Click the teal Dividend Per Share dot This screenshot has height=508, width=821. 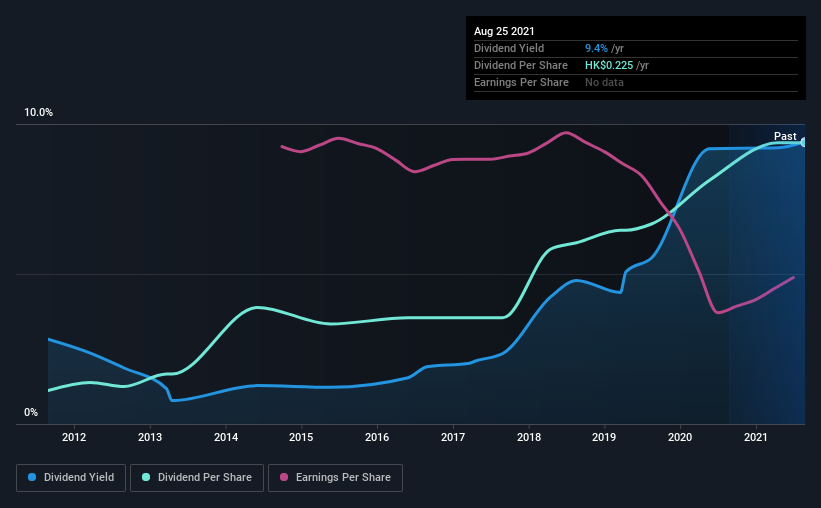tap(146, 477)
